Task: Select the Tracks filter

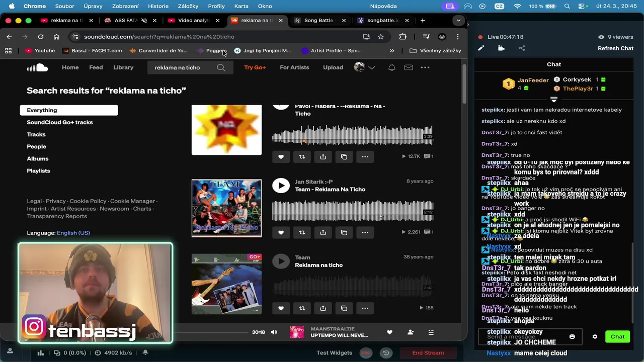Action: [36, 134]
